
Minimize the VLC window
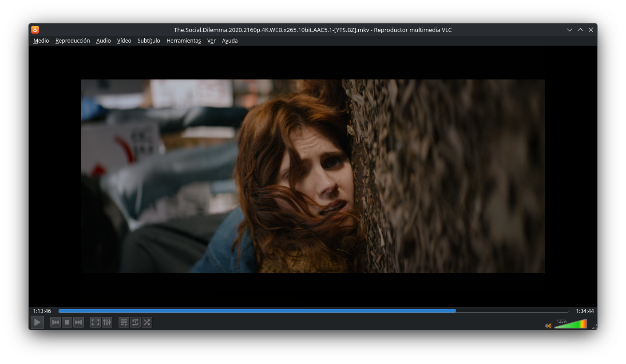coord(570,30)
